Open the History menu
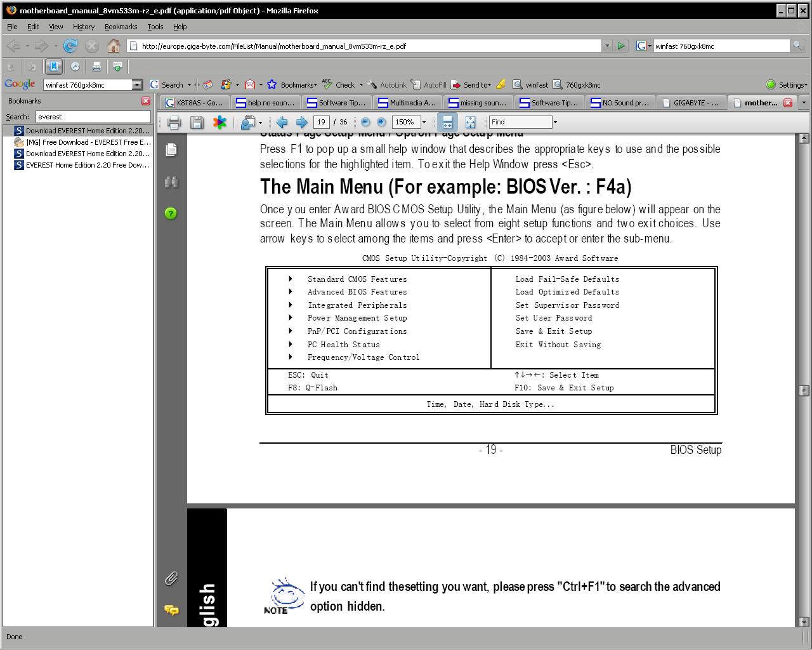The image size is (812, 650). click(x=83, y=27)
